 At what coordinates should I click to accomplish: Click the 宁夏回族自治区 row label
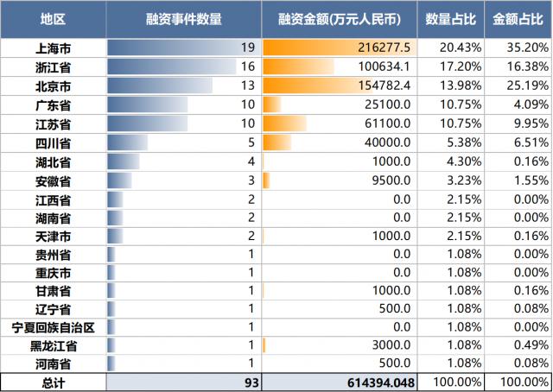[x=53, y=327]
